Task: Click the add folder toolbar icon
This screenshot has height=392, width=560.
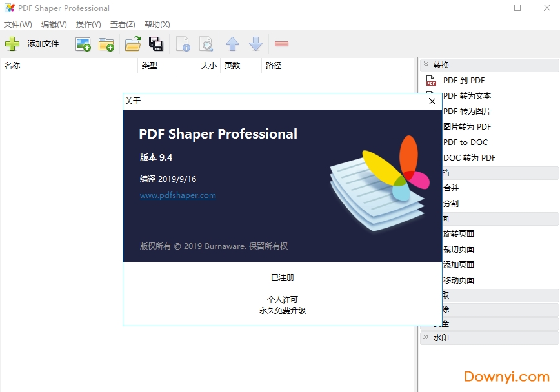Action: click(106, 44)
